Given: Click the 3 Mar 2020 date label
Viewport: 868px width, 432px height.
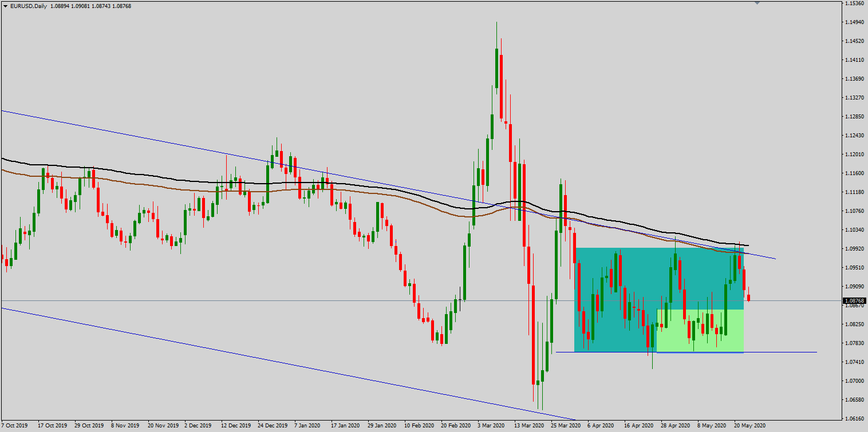Looking at the screenshot, I should tap(491, 426).
